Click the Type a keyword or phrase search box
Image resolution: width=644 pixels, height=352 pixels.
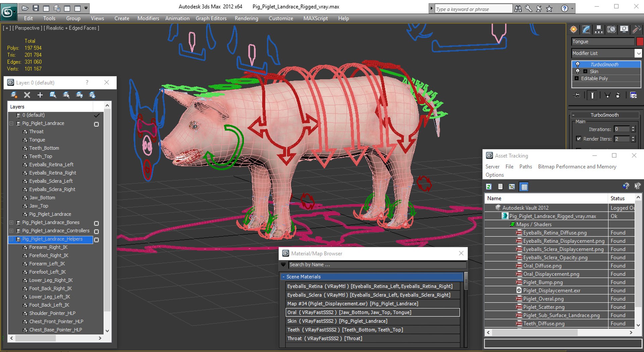point(473,9)
